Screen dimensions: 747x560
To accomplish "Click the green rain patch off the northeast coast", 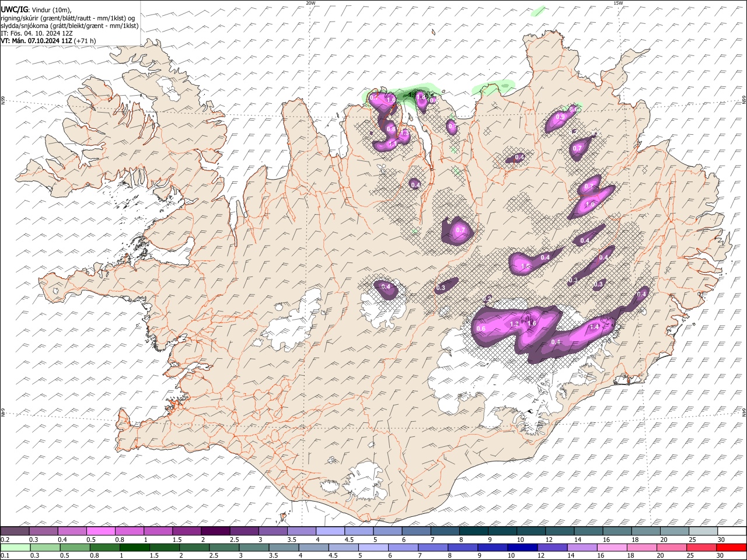I will [x=494, y=87].
